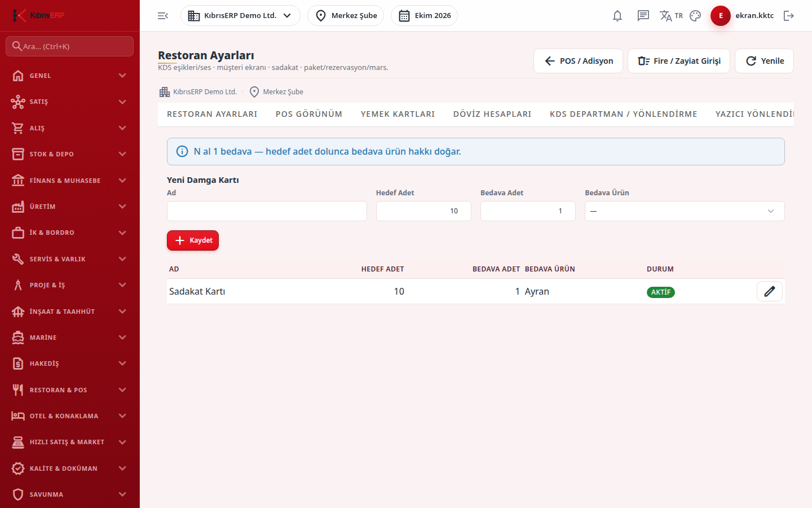Open the theme palette icon
Screen dimensions: 812x508
point(695,16)
